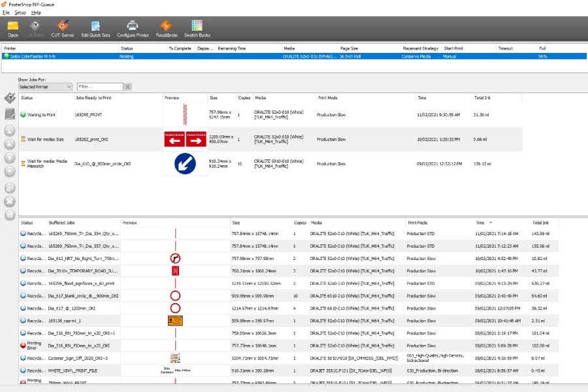Click the 11/02/2021 9:30:59 AM time cell
Image resolution: width=588 pixels, height=392 pixels.
(438, 115)
